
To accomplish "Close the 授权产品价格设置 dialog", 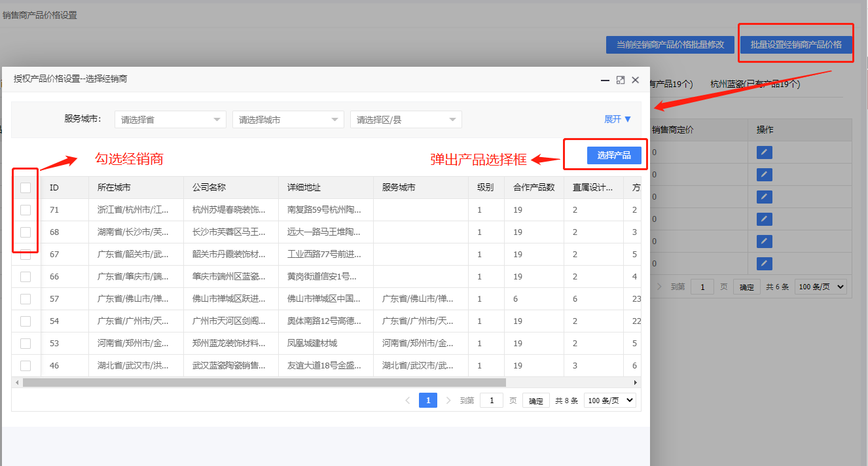I will tap(635, 80).
